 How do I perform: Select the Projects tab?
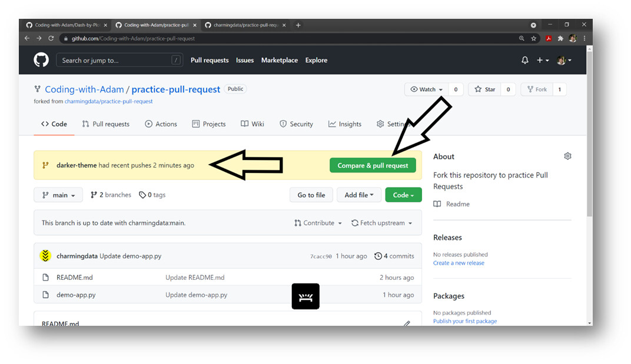point(209,124)
